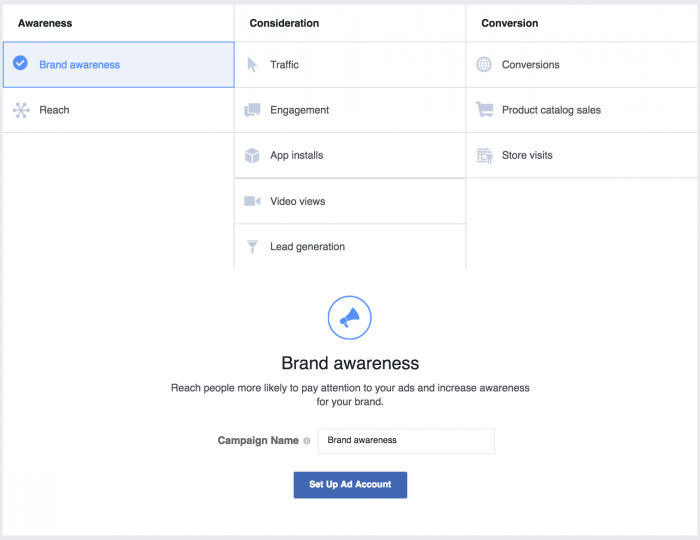The width and height of the screenshot is (700, 540).
Task: Click the Reach snowflake icon
Action: [21, 110]
